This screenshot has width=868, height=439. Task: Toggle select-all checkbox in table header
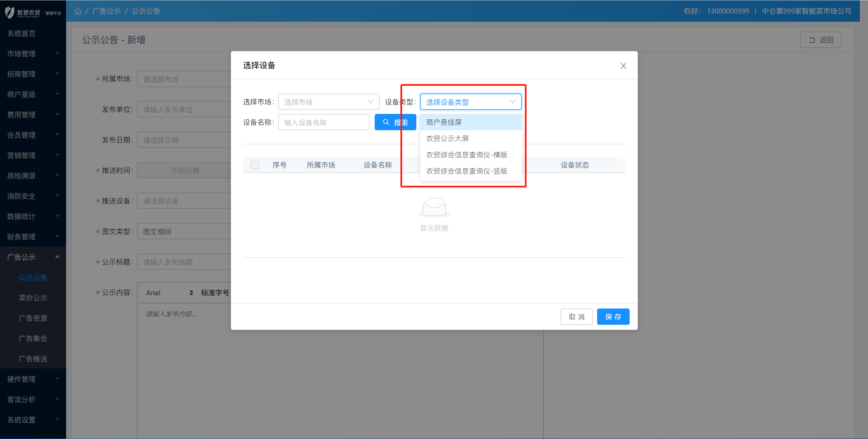[255, 165]
